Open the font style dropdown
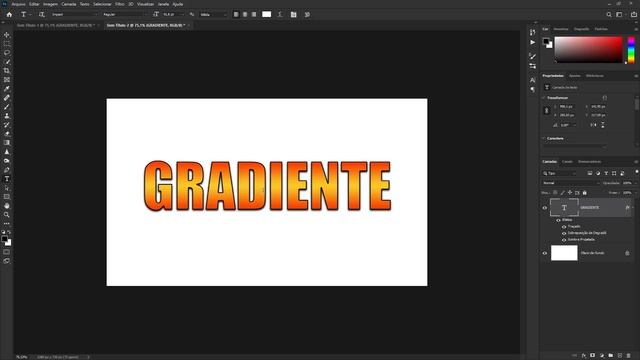Image resolution: width=640 pixels, height=360 pixels. [124, 14]
